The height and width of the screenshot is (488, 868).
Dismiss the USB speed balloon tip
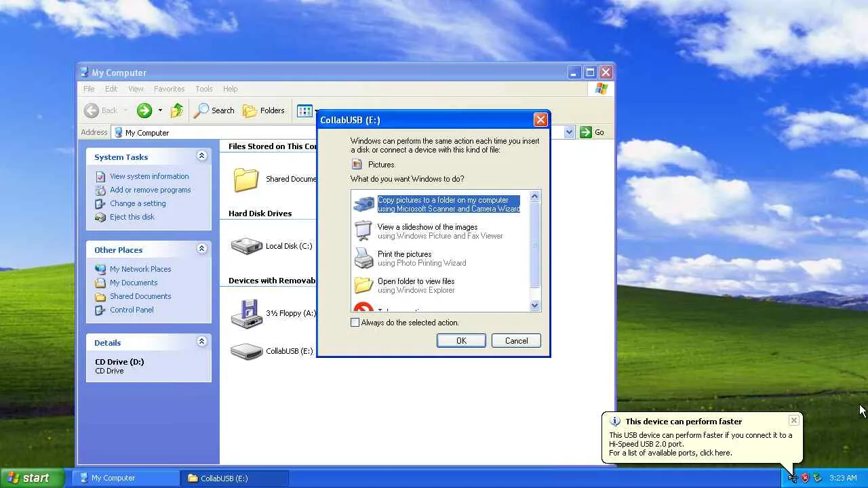(793, 420)
